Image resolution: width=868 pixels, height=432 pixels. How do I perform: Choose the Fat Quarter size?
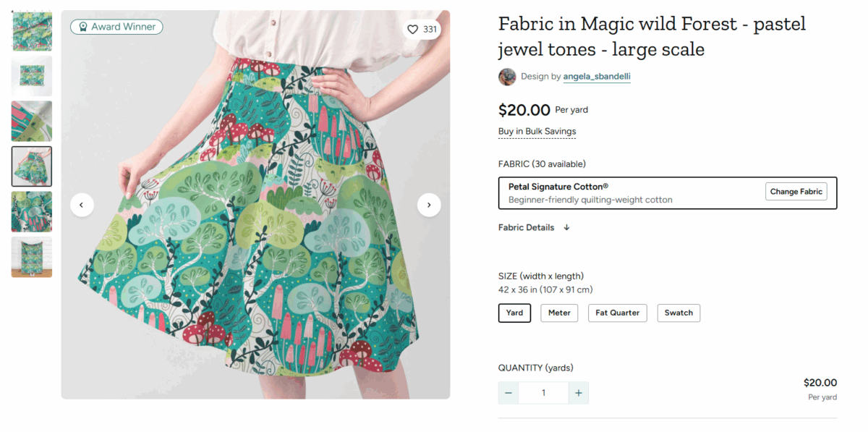(x=617, y=313)
